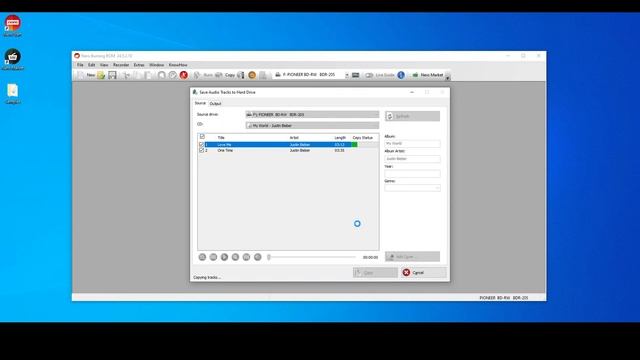The image size is (640, 360).
Task: Click the Burn toolbar button
Action: tap(203, 75)
